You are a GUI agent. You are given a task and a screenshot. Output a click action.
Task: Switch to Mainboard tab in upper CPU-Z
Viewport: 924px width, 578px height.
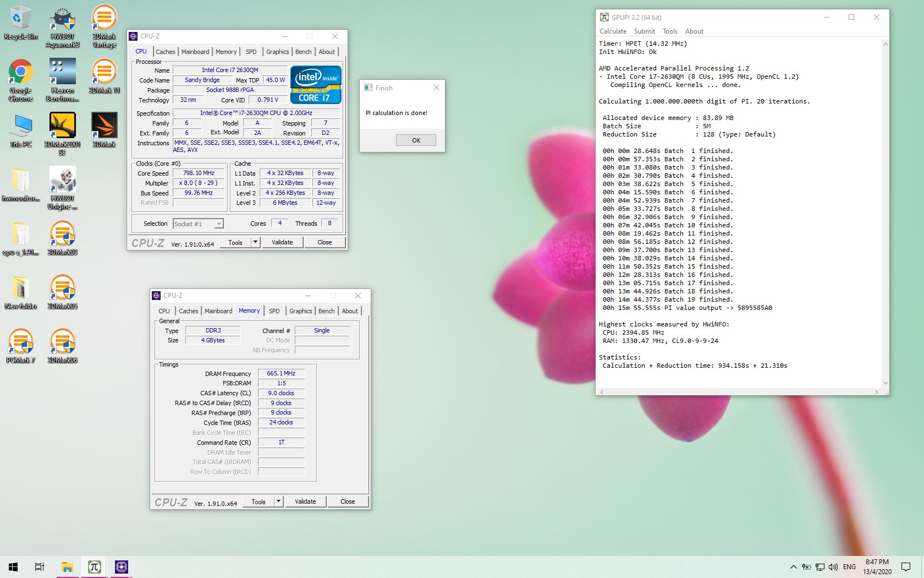[x=195, y=52]
